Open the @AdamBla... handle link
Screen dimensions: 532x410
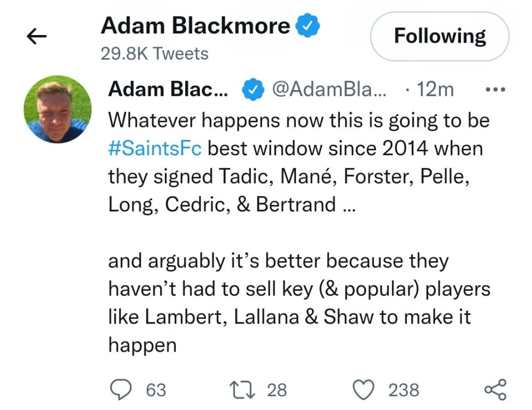coord(329,90)
